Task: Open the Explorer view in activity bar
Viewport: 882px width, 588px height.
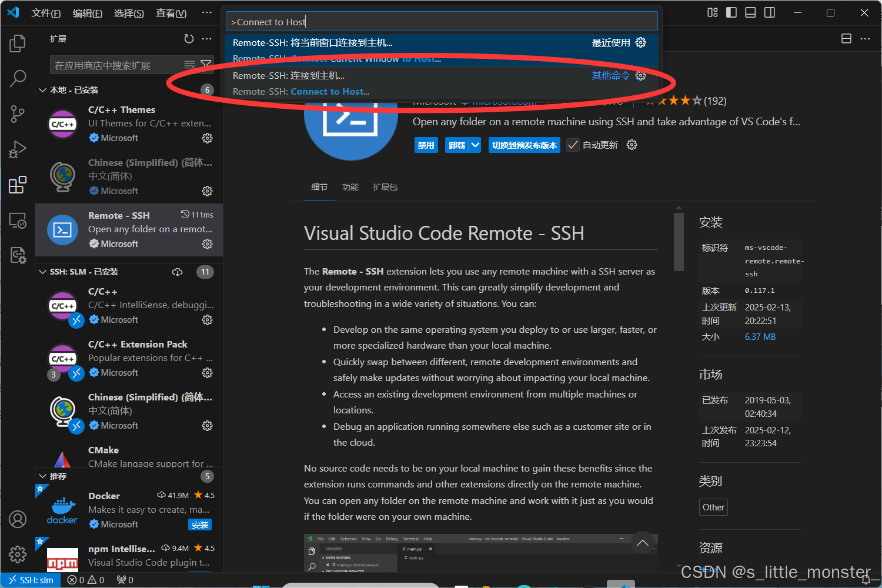Action: point(18,43)
